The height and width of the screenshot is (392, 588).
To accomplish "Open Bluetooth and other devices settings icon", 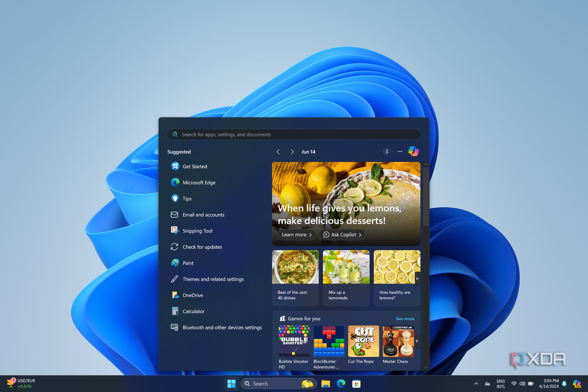I will [x=175, y=327].
